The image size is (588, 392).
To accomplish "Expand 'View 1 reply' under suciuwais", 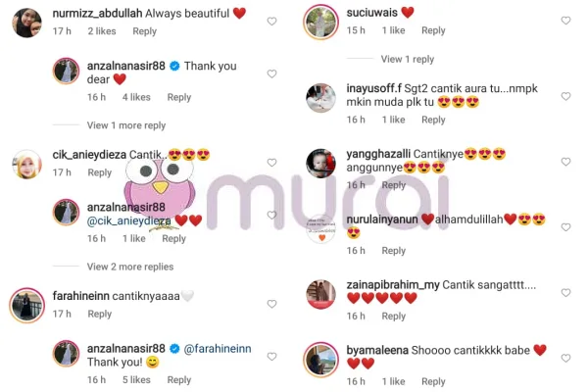I will (408, 59).
